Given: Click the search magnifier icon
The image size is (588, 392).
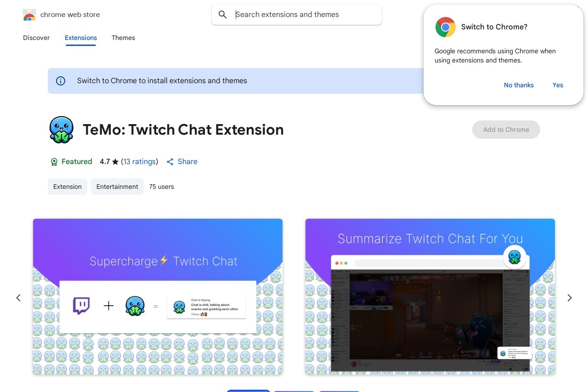Looking at the screenshot, I should coord(223,15).
